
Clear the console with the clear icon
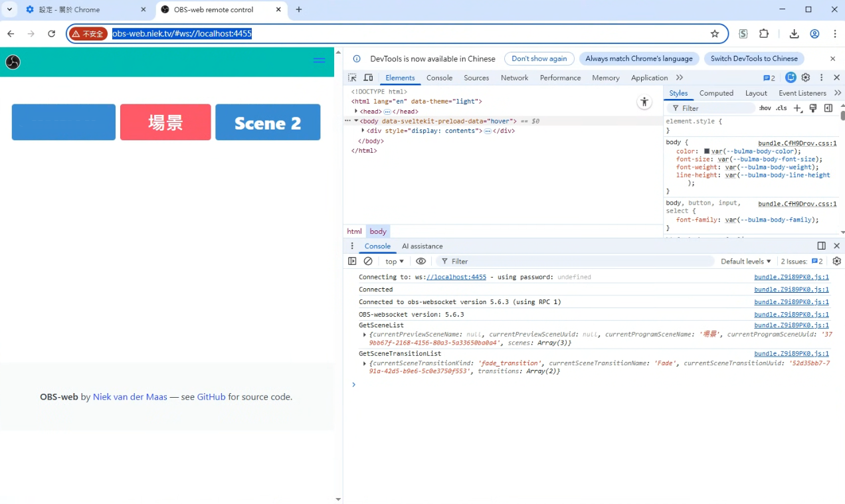point(368,261)
